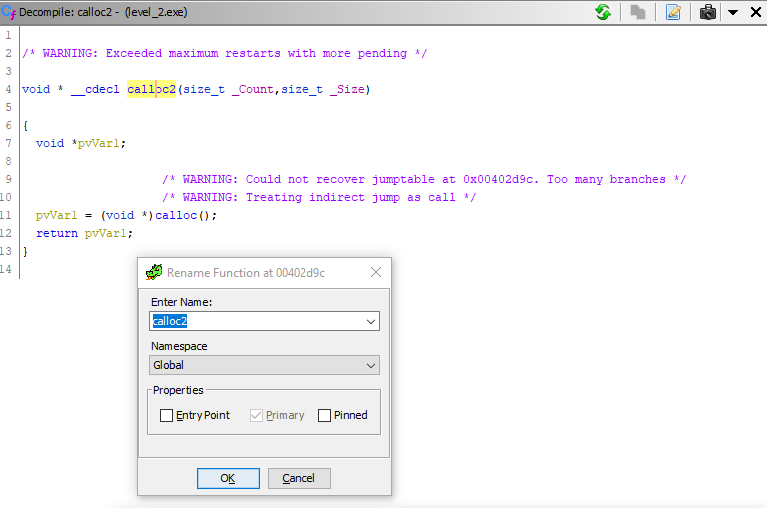
Task: Enable the Pinned checkbox
Action: point(324,416)
